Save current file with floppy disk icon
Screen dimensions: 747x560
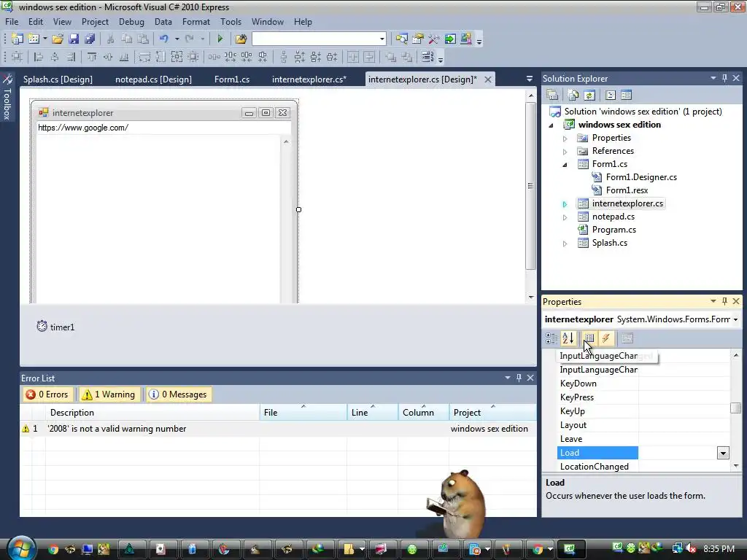[74, 39]
